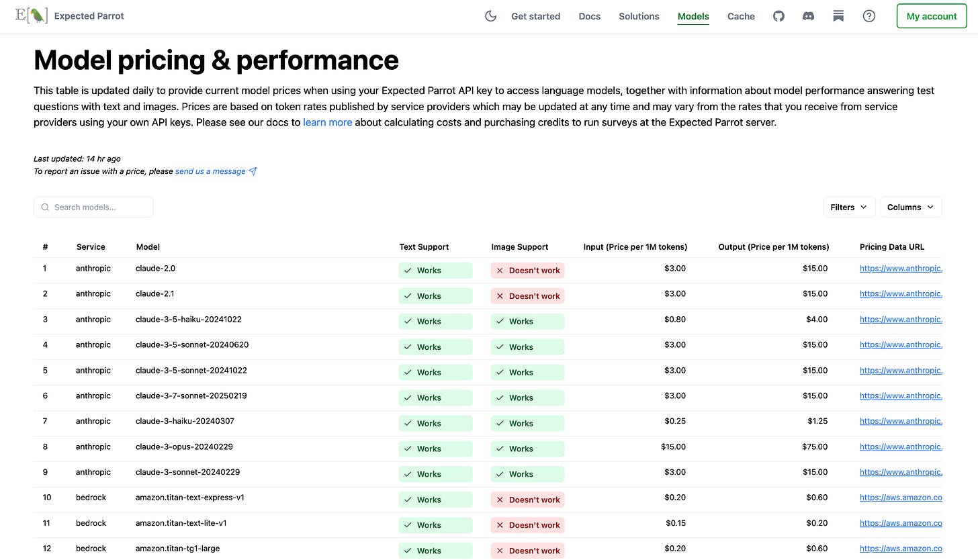Click Output price column header
This screenshot has height=560, width=978.
774,247
